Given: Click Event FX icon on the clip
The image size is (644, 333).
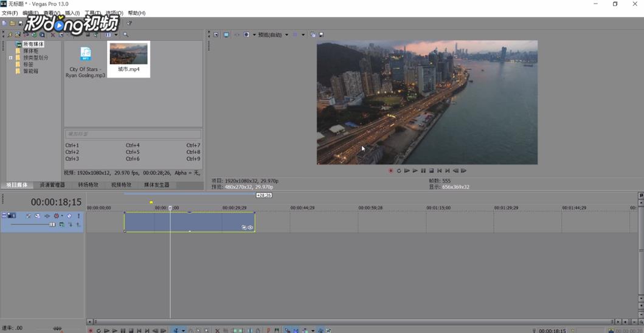Looking at the screenshot, I should pyautogui.click(x=251, y=227).
